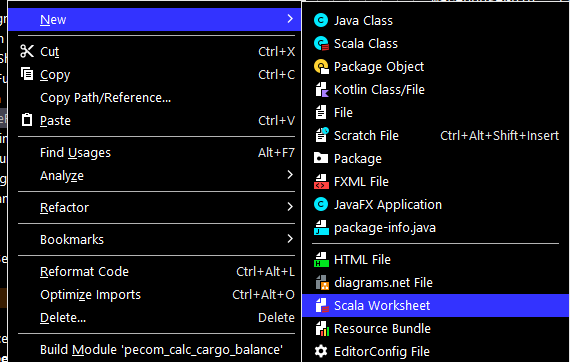This screenshot has height=362, width=570.
Task: Click the Copy icon
Action: pyautogui.click(x=27, y=74)
